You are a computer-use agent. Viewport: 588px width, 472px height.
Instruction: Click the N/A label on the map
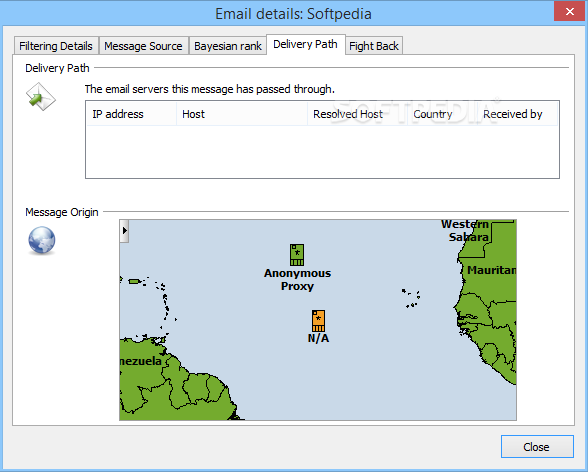tap(318, 339)
